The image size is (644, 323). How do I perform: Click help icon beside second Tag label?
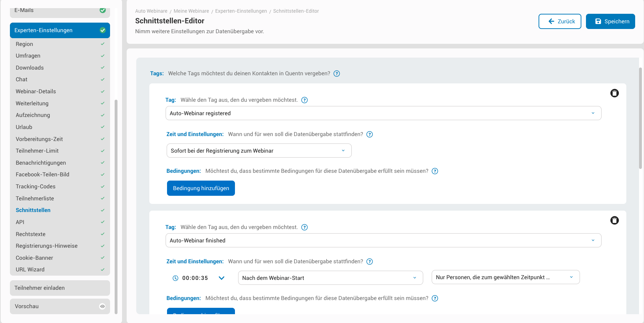click(304, 227)
